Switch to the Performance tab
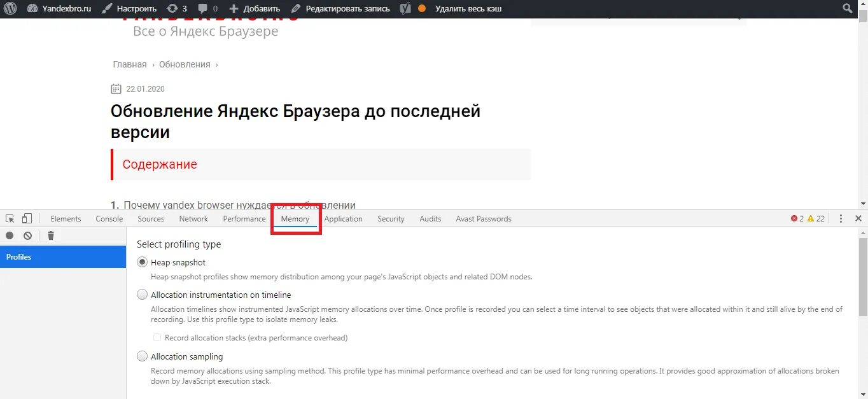 (x=244, y=218)
